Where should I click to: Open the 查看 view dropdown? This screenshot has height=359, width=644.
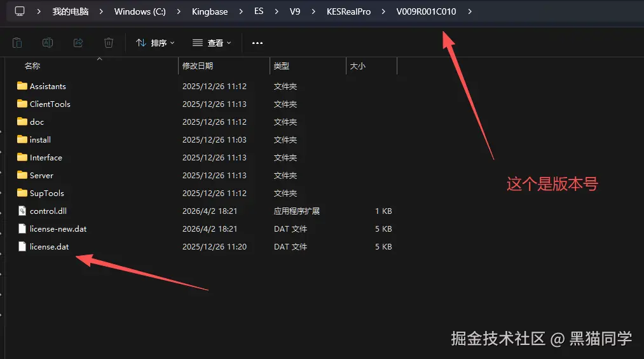point(212,43)
